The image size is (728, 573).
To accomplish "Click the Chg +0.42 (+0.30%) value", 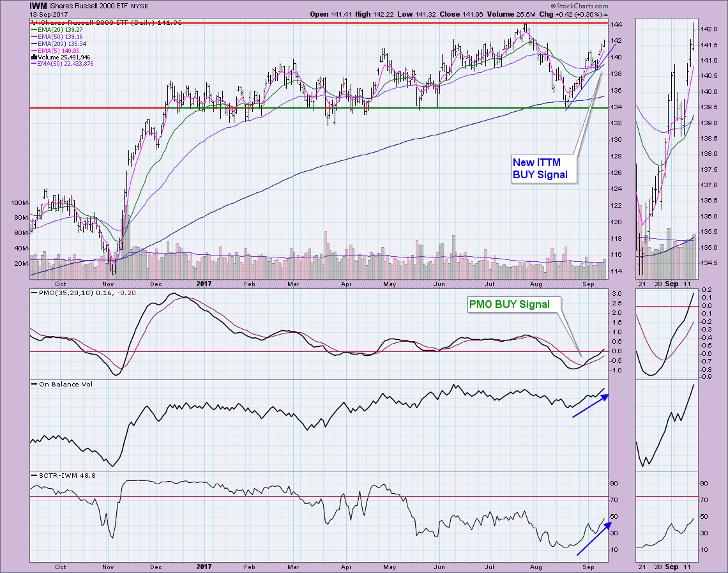I will pos(575,13).
